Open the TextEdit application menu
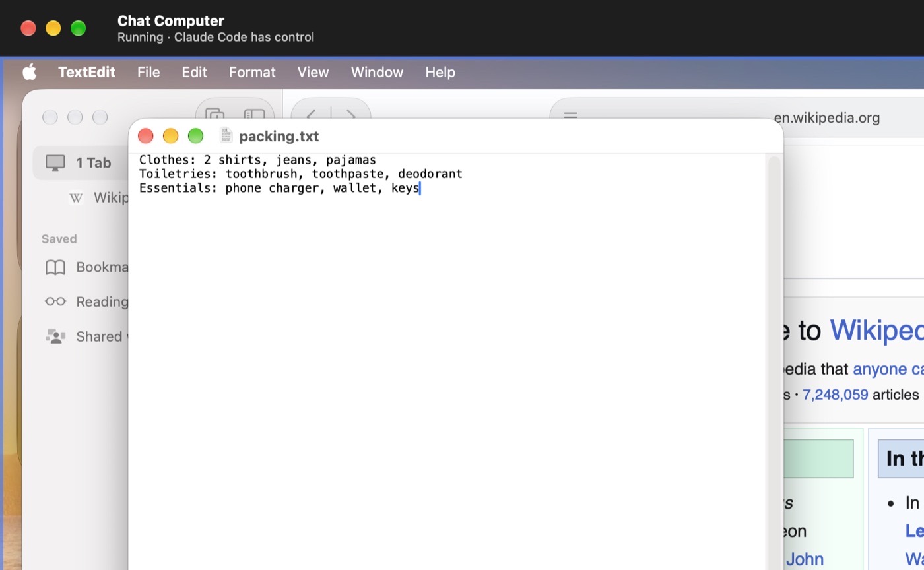Viewport: 924px width, 570px height. coord(86,72)
